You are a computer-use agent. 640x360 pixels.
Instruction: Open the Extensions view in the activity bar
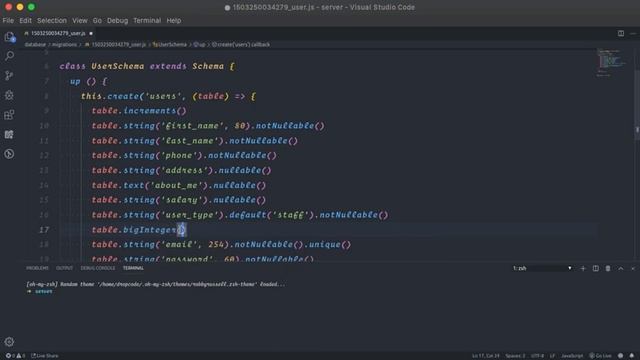[9, 115]
